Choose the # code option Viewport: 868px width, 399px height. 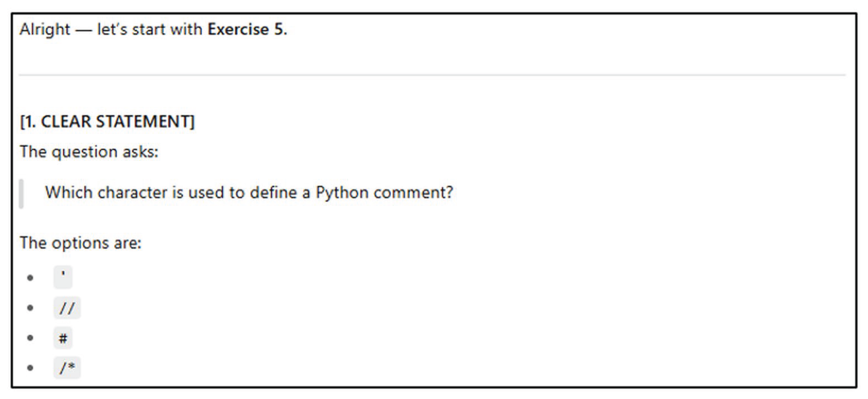[x=63, y=338]
